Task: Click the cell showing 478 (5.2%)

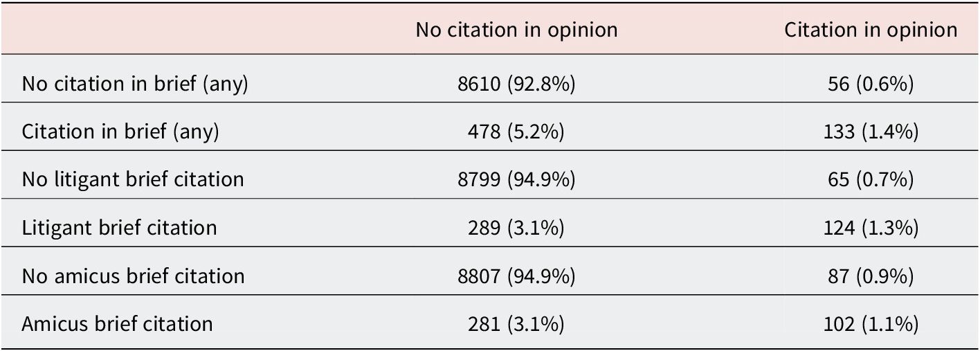Action: (x=516, y=132)
